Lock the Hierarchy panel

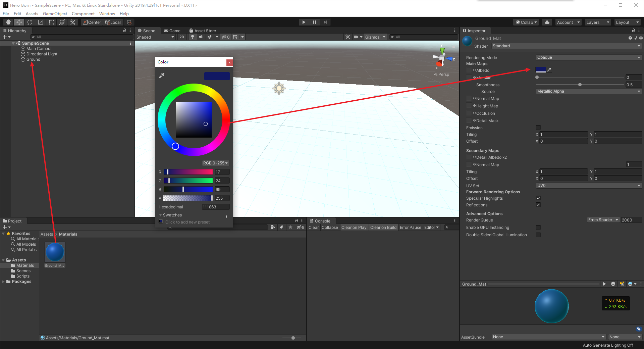tap(125, 31)
